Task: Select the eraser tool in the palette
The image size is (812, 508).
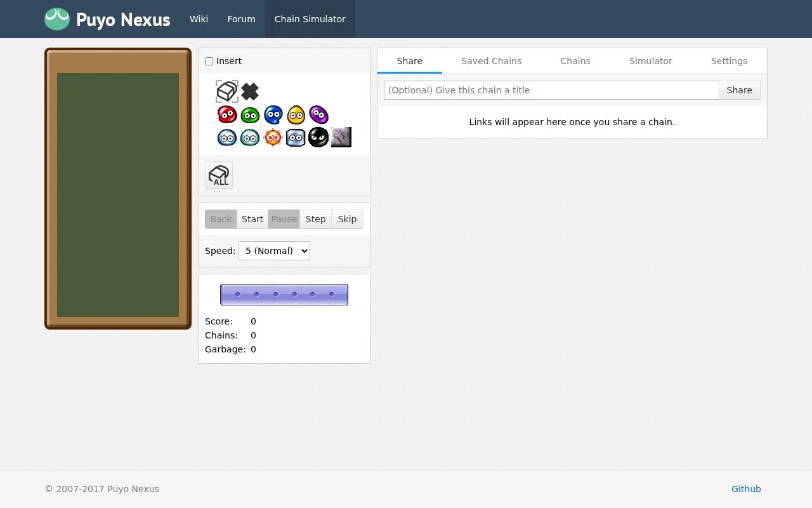Action: [227, 91]
